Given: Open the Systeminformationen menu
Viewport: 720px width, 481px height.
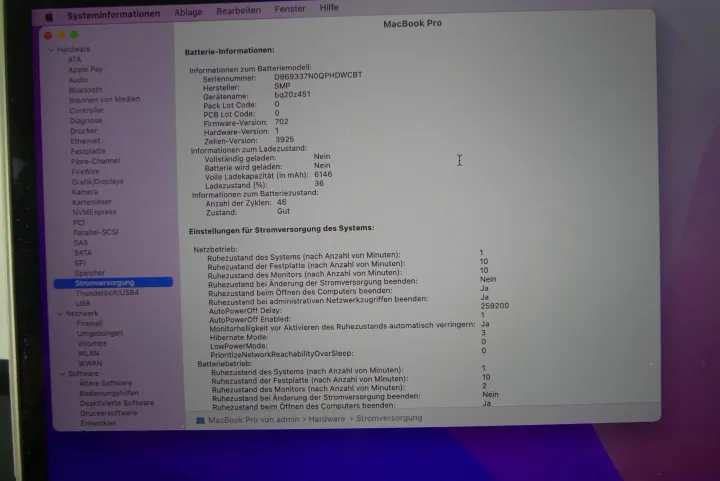Looking at the screenshot, I should pyautogui.click(x=112, y=14).
